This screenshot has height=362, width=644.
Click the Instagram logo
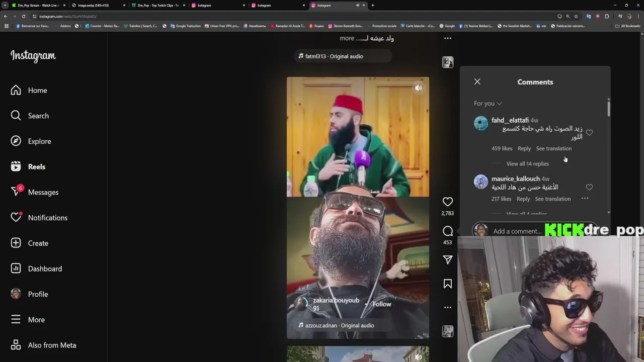(x=33, y=56)
